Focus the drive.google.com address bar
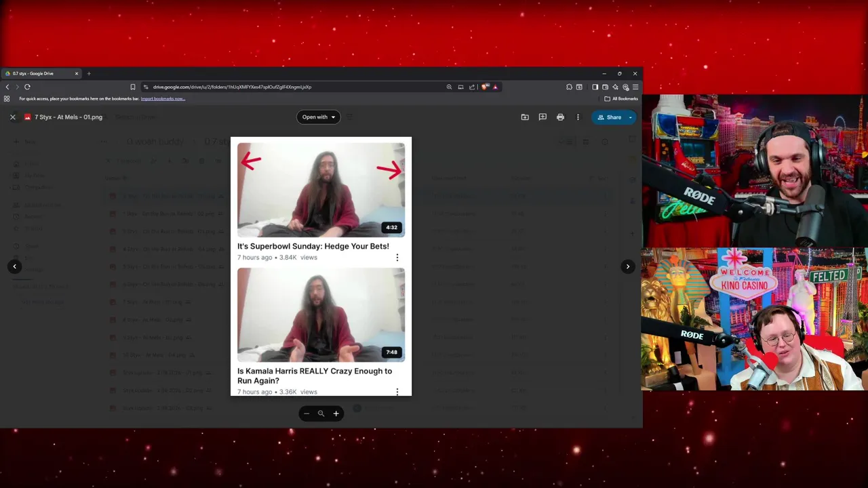This screenshot has height=488, width=868. (292, 87)
